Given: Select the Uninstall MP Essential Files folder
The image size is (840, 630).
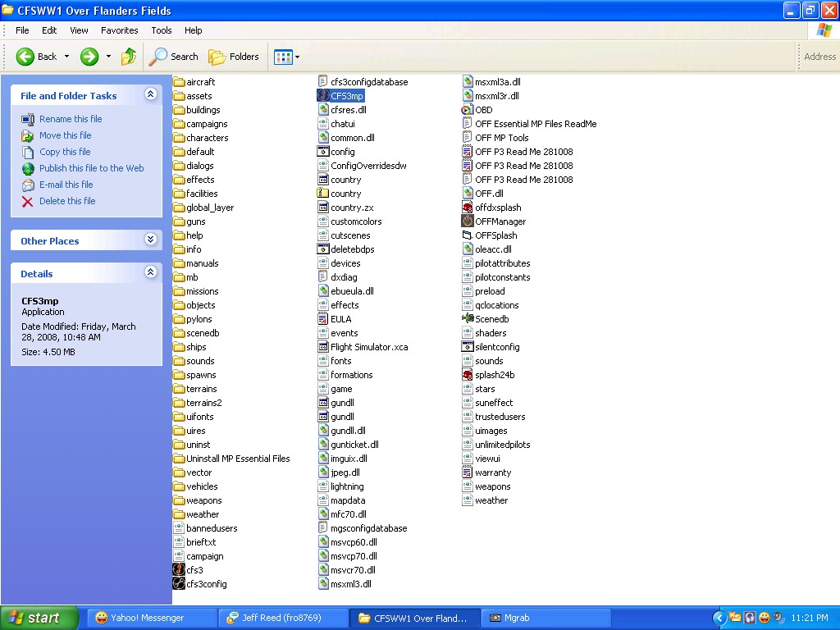Looking at the screenshot, I should [231, 459].
